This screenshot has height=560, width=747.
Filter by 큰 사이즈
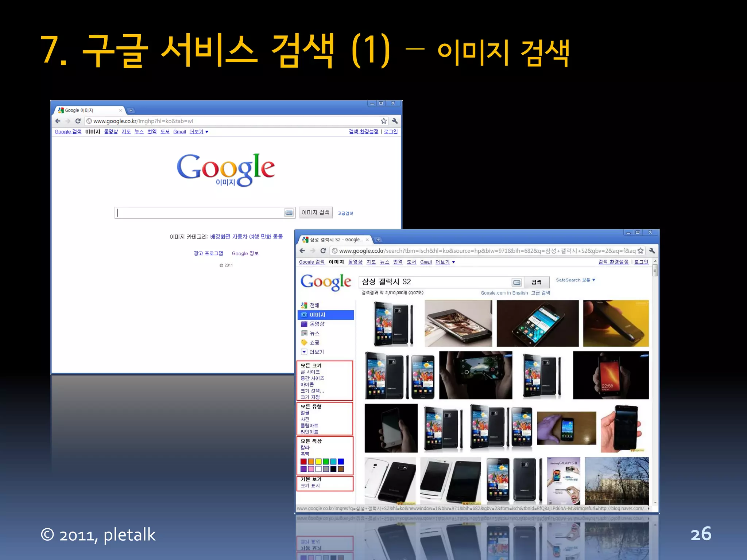click(x=310, y=372)
